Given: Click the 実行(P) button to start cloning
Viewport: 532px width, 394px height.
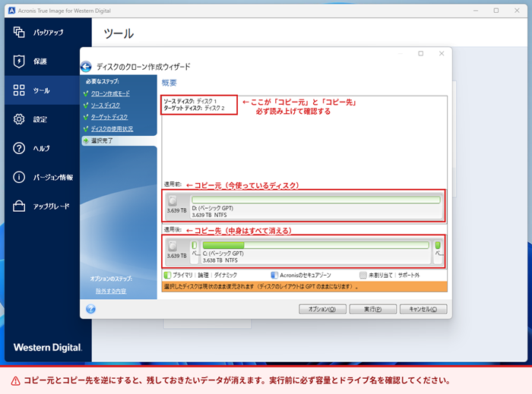Looking at the screenshot, I should pos(373,309).
